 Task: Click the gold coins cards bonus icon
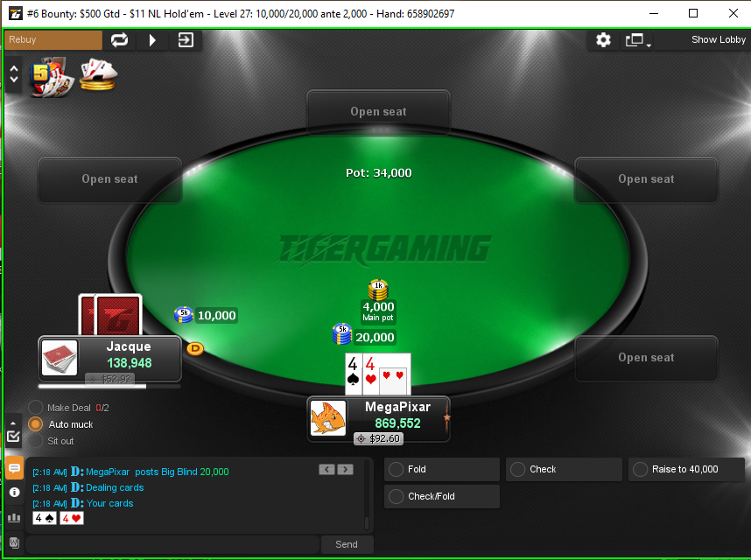tap(98, 74)
